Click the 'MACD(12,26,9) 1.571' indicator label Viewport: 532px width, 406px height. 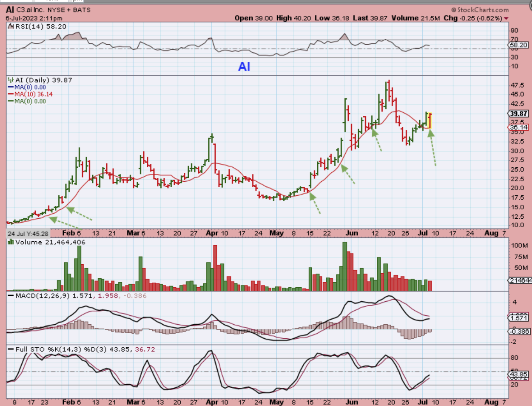point(54,295)
